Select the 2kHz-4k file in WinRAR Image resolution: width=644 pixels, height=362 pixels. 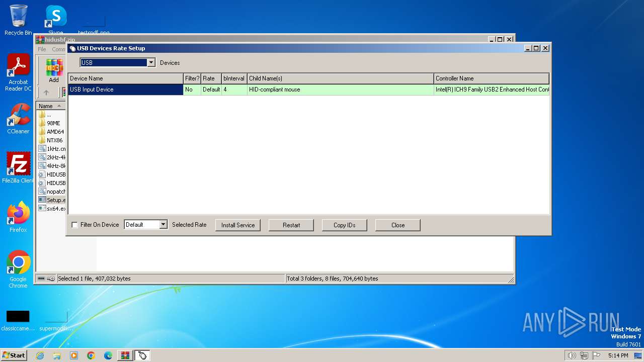coord(52,157)
